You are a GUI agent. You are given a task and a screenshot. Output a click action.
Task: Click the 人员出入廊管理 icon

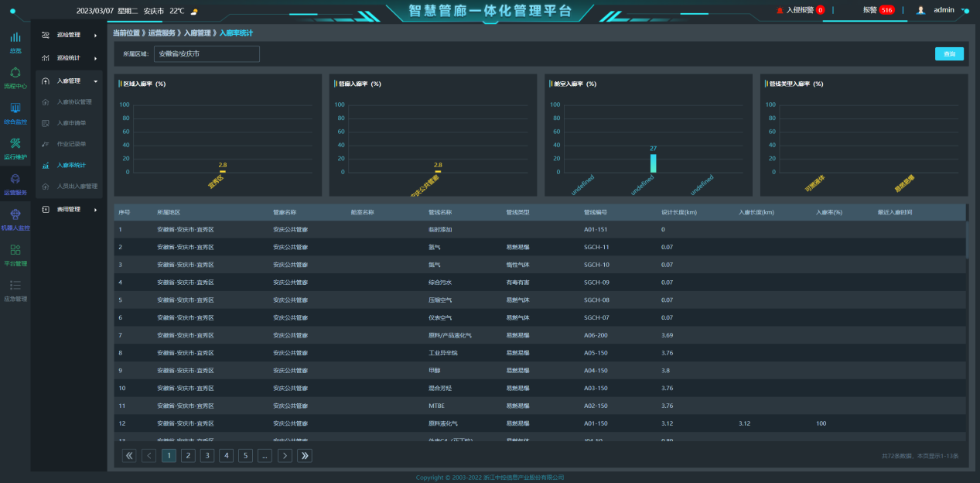[46, 187]
